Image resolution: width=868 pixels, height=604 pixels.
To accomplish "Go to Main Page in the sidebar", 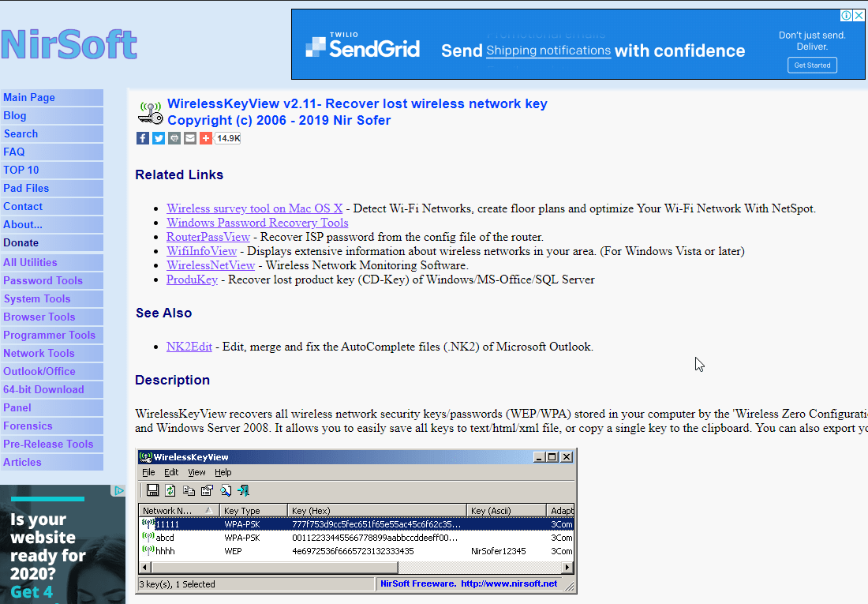I will [x=52, y=98].
